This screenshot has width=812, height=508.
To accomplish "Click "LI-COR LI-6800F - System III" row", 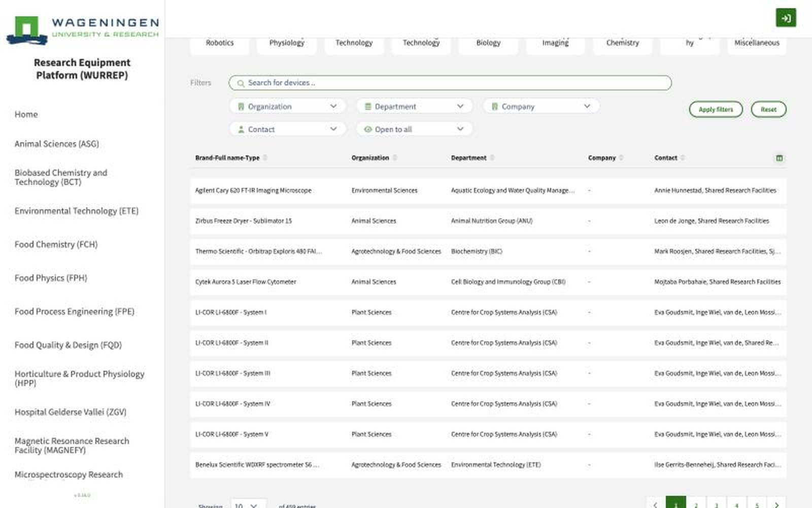I will point(488,373).
